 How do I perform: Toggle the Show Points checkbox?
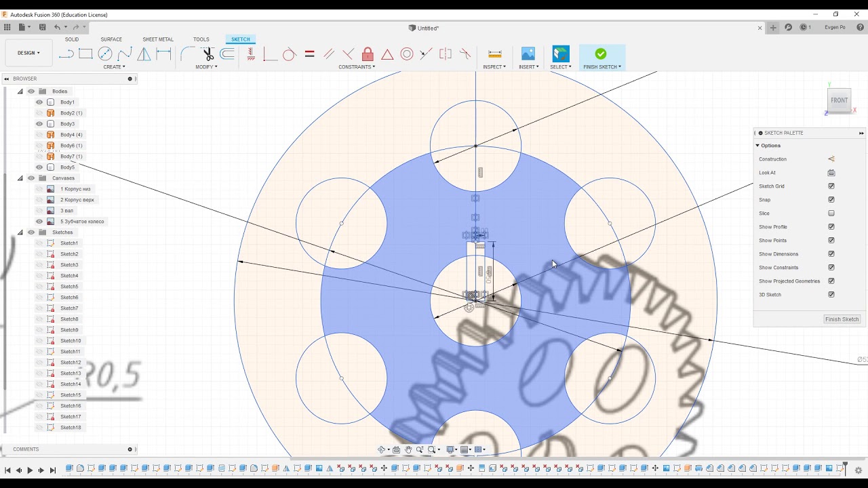tap(831, 241)
